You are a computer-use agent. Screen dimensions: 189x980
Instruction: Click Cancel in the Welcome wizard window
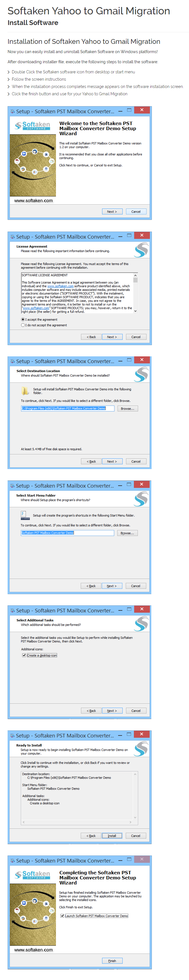pyautogui.click(x=136, y=212)
